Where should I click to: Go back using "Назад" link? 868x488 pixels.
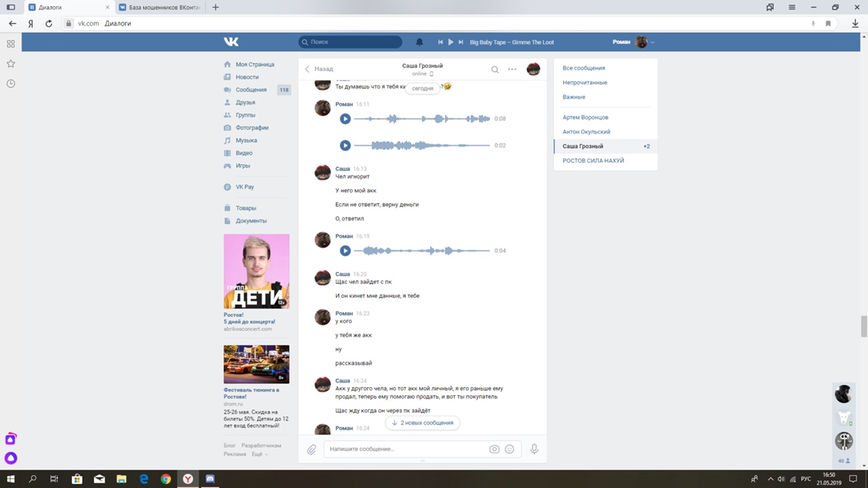point(319,69)
